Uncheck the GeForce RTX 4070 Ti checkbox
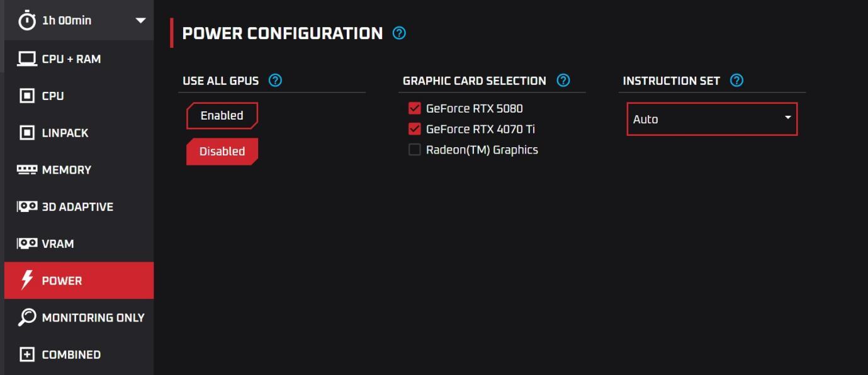Viewport: 868px width, 375px height. (414, 129)
